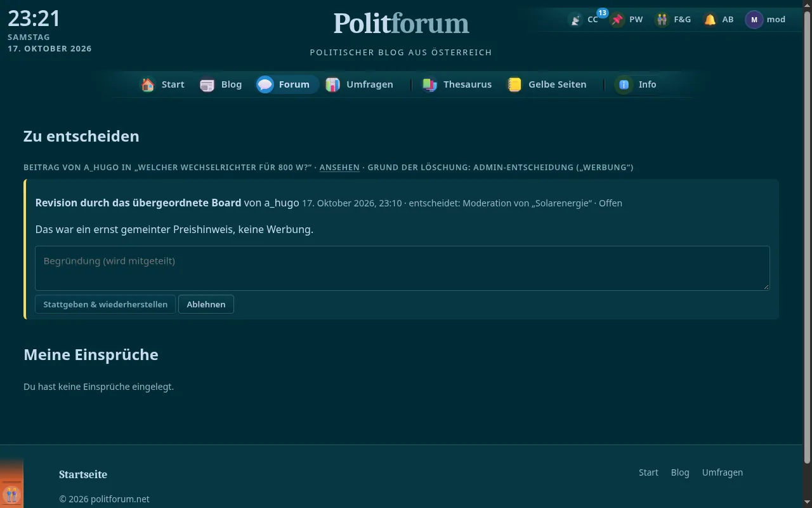Click Stattgeben & wiederherstellen button
This screenshot has height=508, width=812.
click(x=105, y=304)
